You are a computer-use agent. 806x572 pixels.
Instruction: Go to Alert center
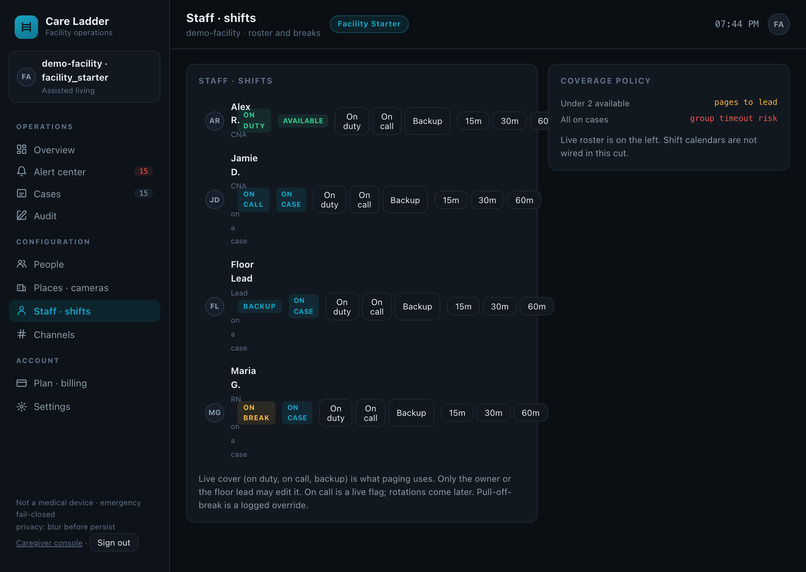coord(85,172)
